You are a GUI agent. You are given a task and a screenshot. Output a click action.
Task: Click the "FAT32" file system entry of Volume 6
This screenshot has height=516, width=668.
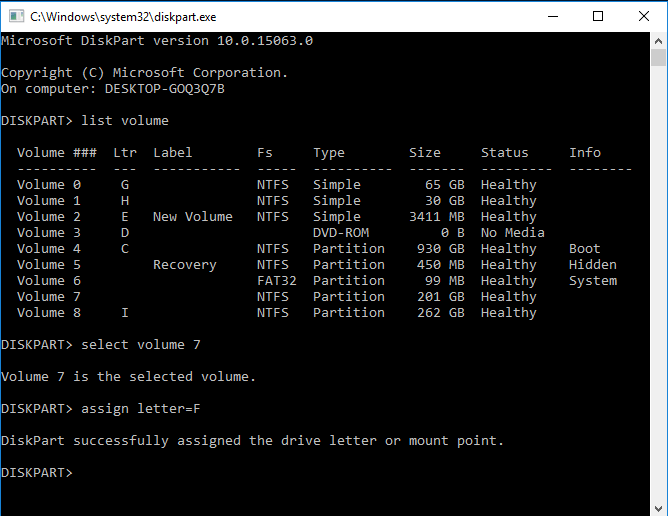tap(276, 281)
